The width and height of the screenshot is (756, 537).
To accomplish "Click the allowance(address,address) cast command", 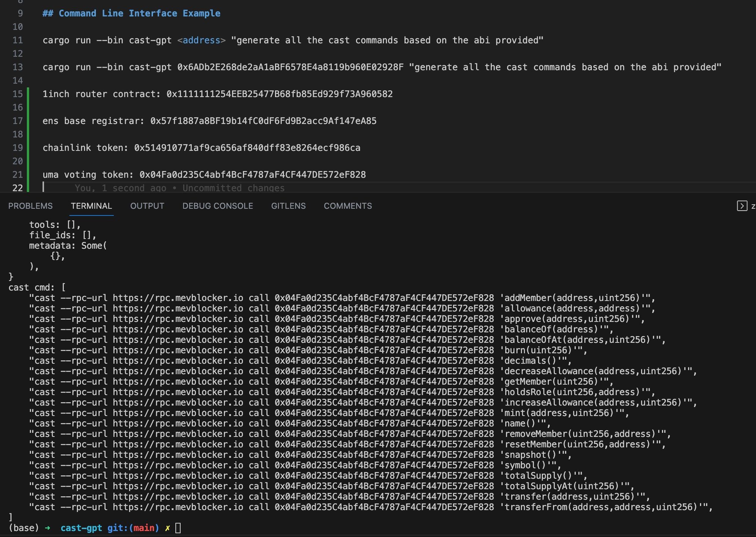I will tap(342, 308).
